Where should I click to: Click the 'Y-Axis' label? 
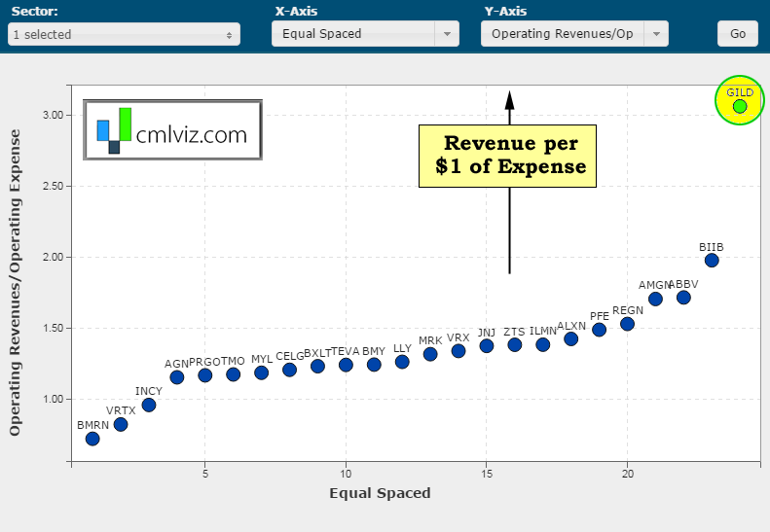pos(505,12)
